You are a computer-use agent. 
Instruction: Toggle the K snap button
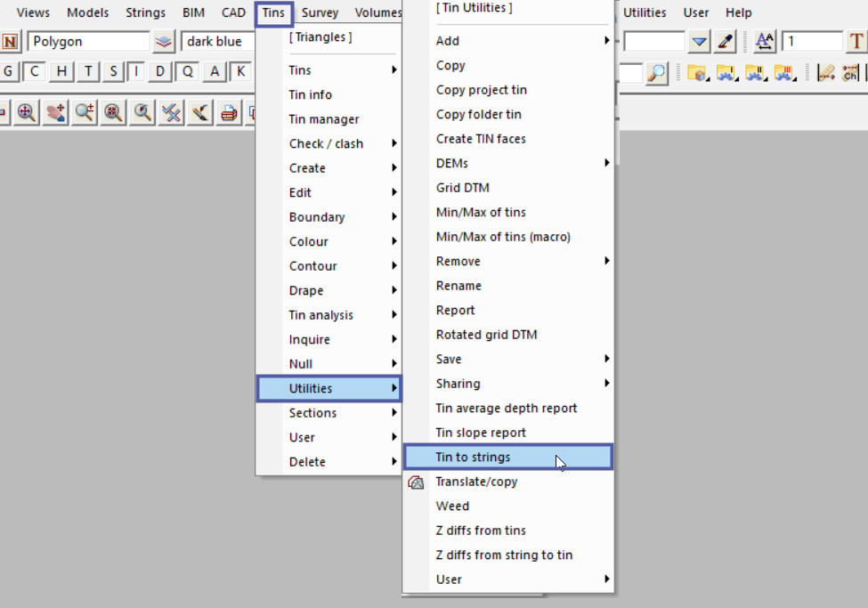coord(239,72)
